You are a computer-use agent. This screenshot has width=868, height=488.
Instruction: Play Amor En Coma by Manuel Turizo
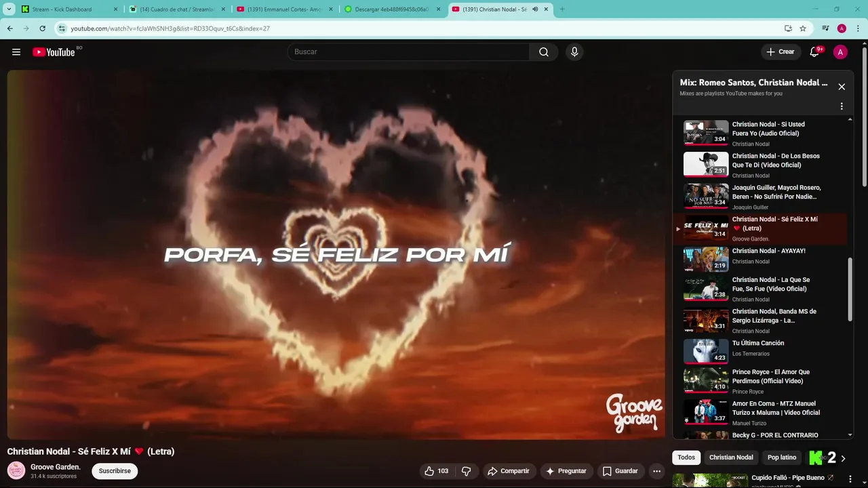point(760,412)
